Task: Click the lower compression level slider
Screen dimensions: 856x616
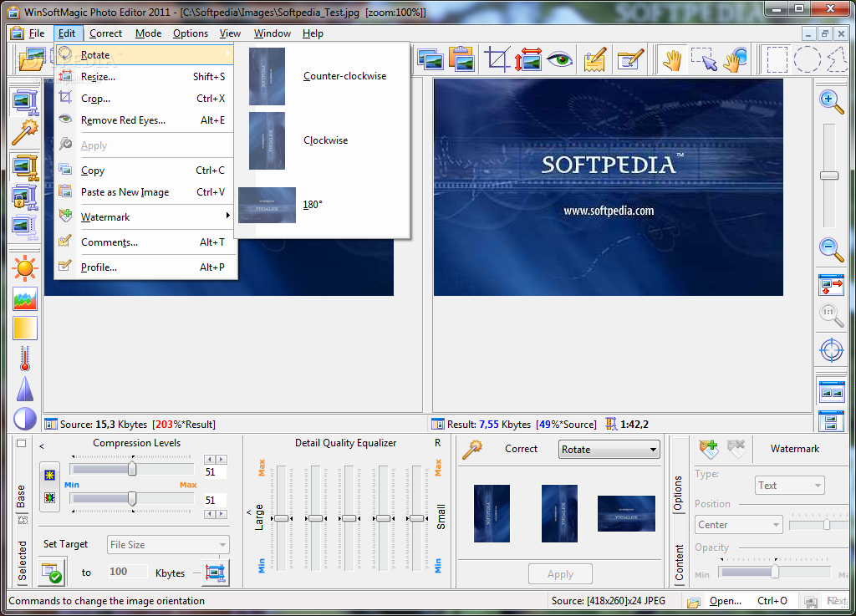Action: click(131, 498)
